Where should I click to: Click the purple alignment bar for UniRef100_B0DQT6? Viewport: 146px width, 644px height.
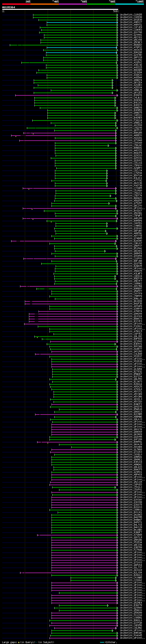(x=67, y=95)
